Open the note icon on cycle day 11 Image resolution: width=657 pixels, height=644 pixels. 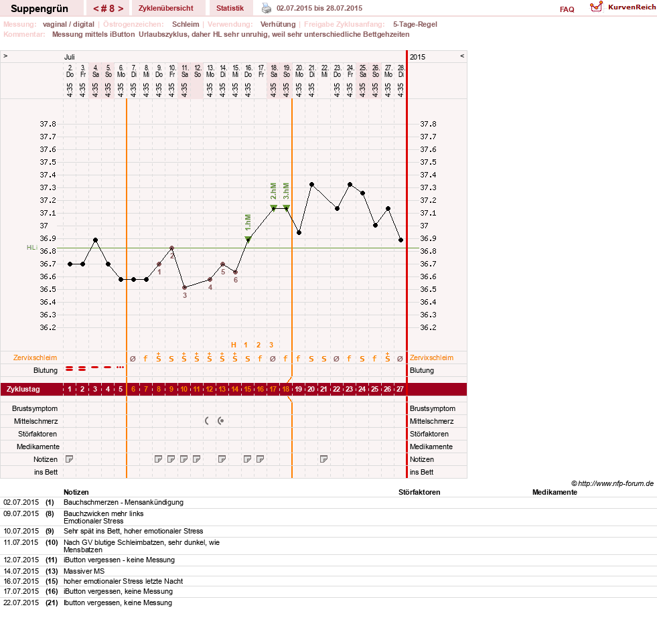pos(196,459)
